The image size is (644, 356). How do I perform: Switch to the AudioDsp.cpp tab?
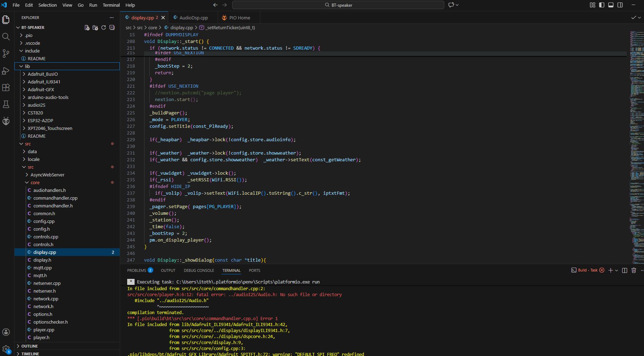(x=193, y=18)
